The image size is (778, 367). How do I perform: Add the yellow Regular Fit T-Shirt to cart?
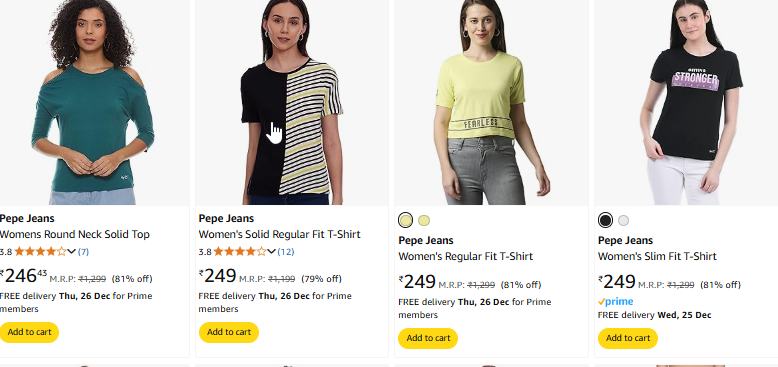tap(428, 338)
